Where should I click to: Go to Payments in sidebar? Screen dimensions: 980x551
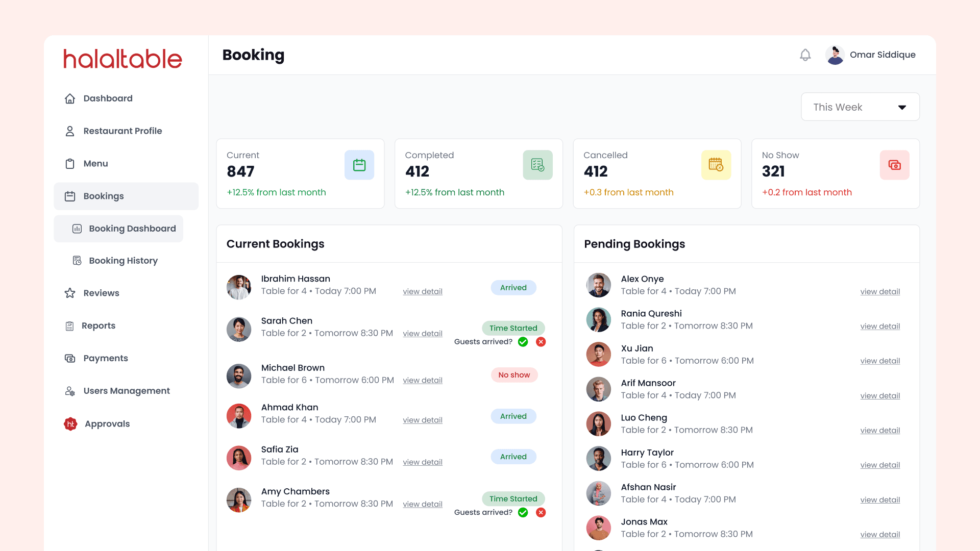(105, 358)
